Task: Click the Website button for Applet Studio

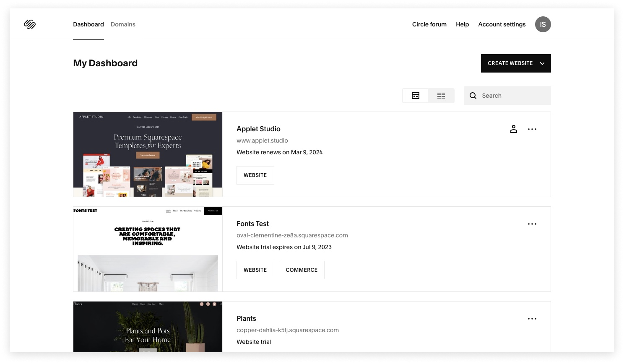Action: click(255, 175)
